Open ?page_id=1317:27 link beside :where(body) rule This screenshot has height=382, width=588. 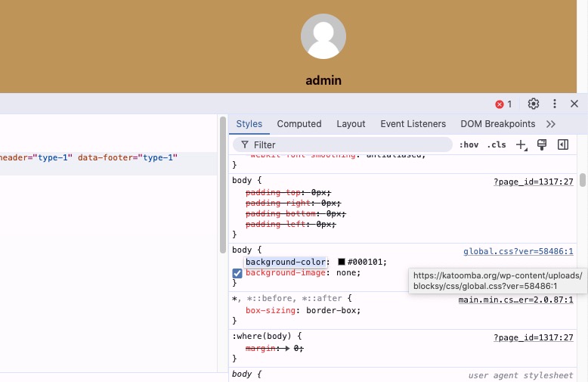click(534, 337)
